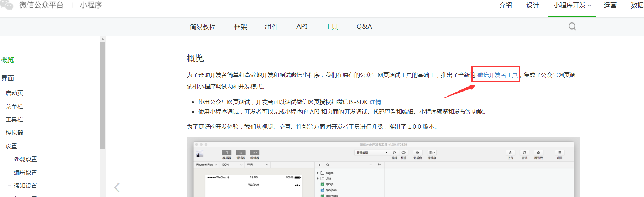Open 通知设置 sidebar entry

[x=26, y=186]
